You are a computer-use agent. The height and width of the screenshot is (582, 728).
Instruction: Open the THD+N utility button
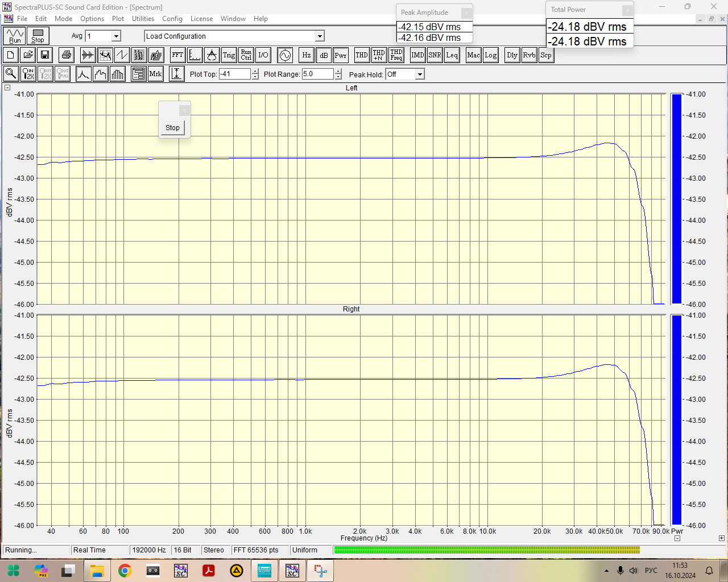[x=379, y=55]
